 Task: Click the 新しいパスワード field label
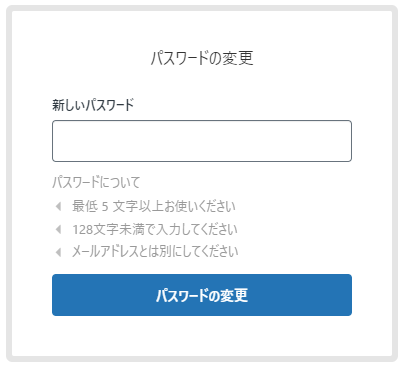[x=93, y=105]
